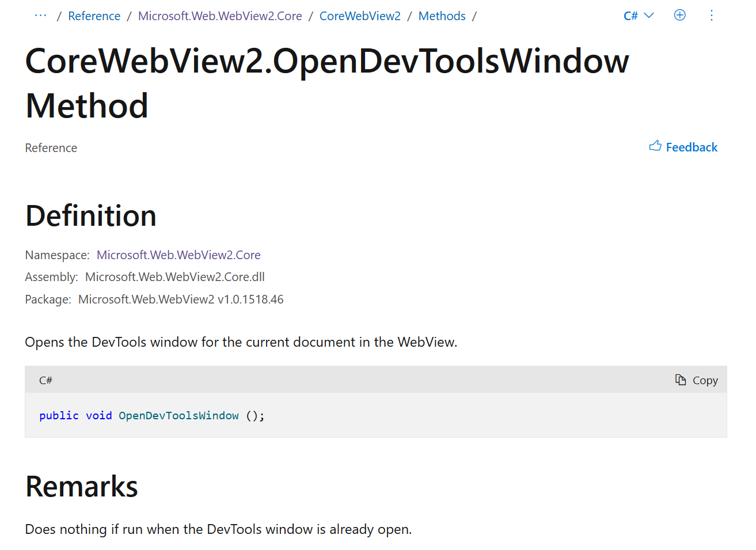Click the Feedback link
Viewport: 756px width, 550px height.
(x=691, y=147)
